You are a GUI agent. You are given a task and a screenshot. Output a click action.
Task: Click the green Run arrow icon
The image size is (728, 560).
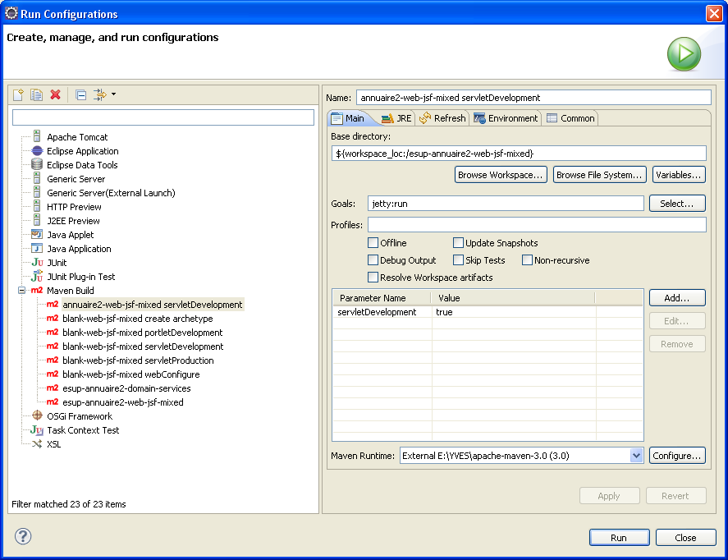683,55
